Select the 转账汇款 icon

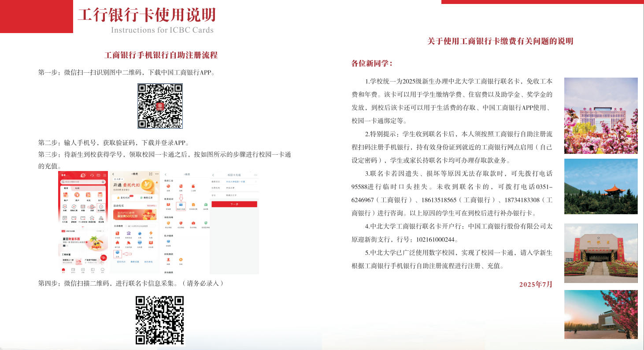pyautogui.click(x=74, y=206)
